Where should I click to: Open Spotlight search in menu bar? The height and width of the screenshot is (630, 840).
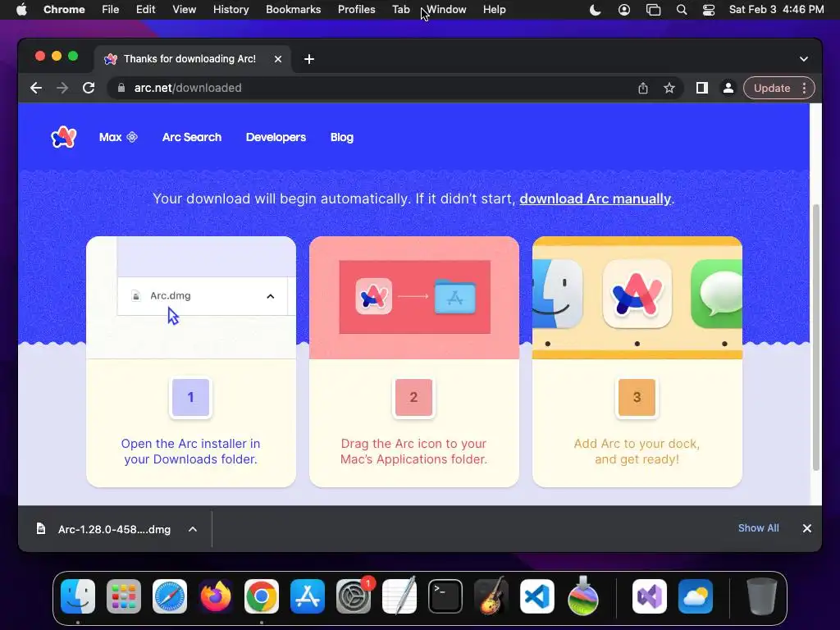point(682,10)
